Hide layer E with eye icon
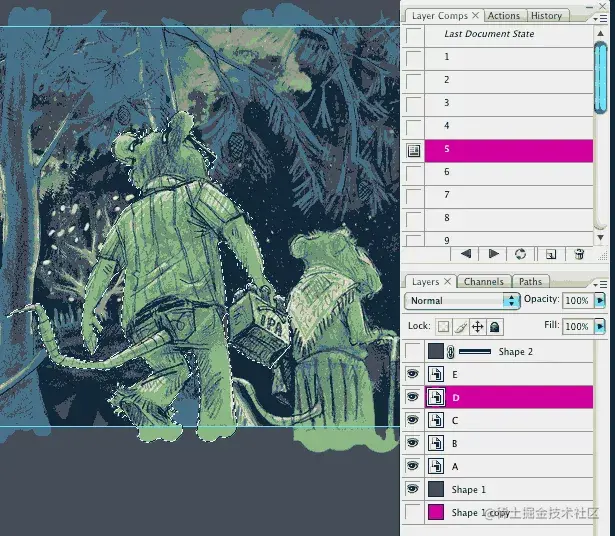The height and width of the screenshot is (536, 615). pyautogui.click(x=413, y=374)
